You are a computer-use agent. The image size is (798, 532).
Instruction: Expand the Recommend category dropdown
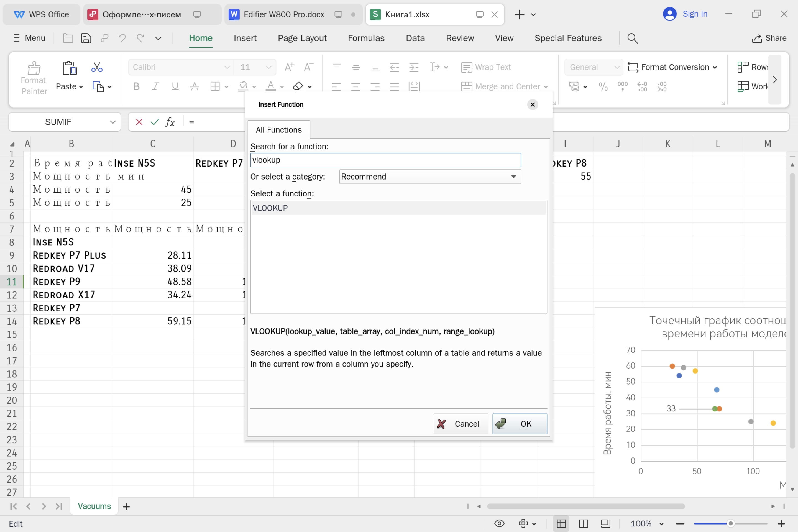point(513,177)
